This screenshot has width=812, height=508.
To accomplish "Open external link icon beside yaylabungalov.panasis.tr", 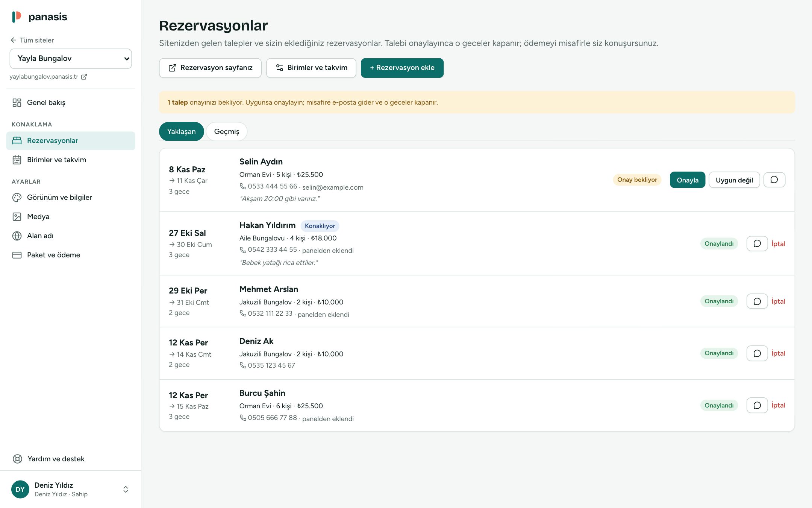I will (84, 77).
